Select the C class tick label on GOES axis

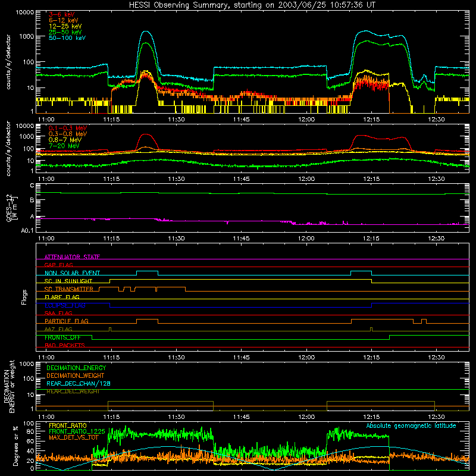[x=32, y=185]
